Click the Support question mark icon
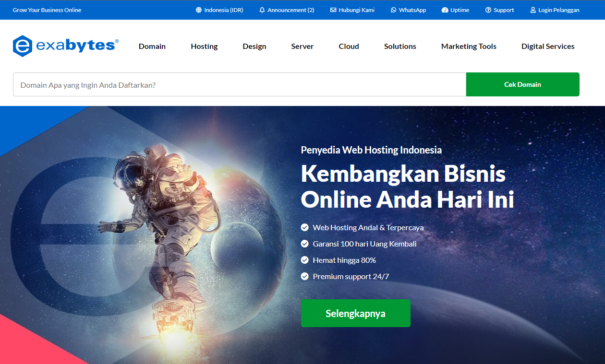Image resolution: width=605 pixels, height=364 pixels. (x=488, y=10)
